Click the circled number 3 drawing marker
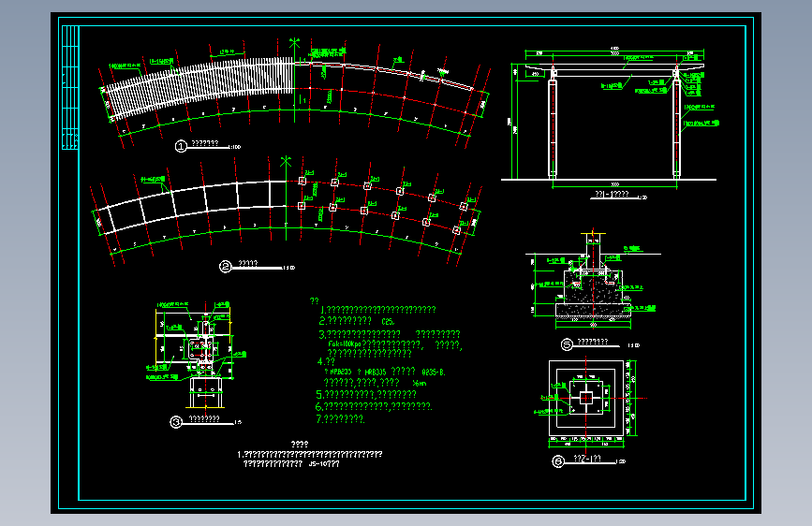The height and width of the screenshot is (526, 812). (x=176, y=422)
